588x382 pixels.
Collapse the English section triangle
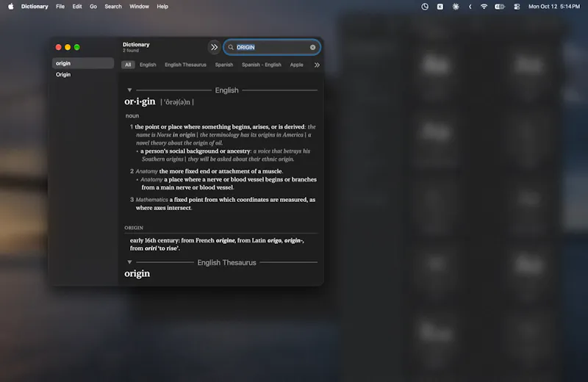point(129,90)
